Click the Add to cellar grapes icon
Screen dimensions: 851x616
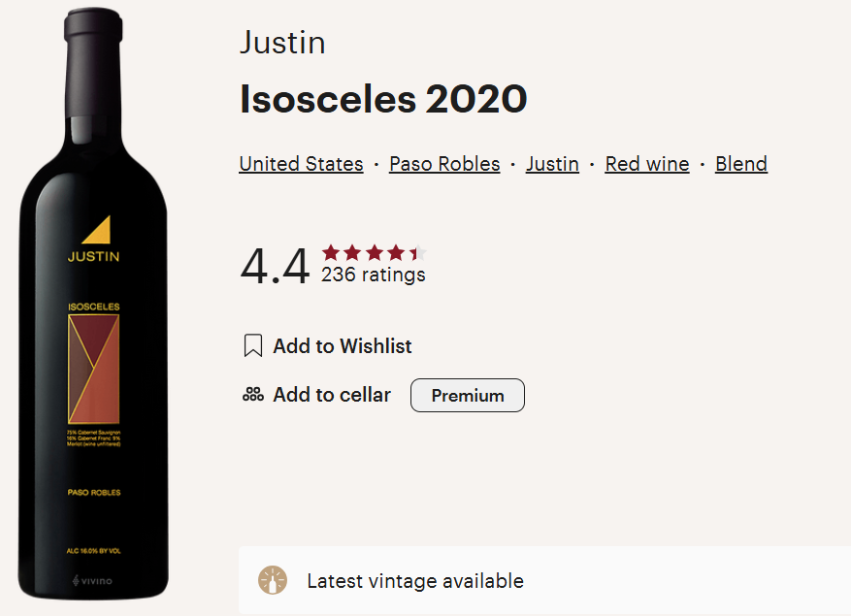coord(252,395)
